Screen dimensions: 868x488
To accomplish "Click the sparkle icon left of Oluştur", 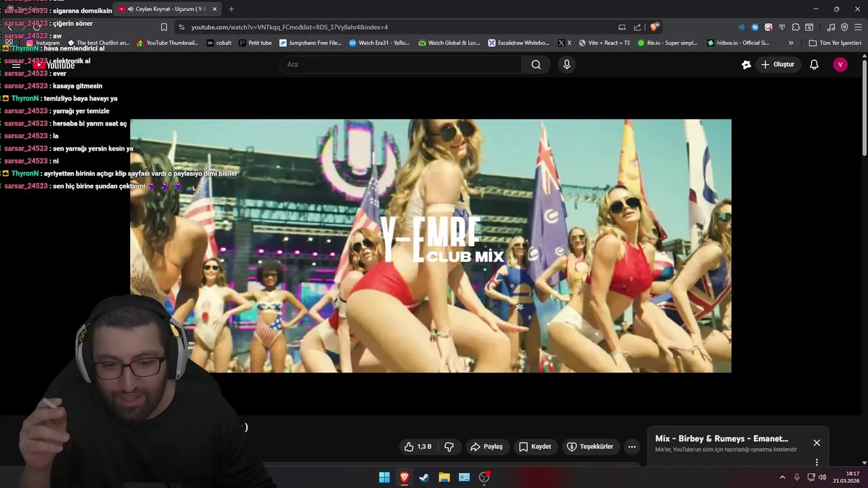I will [746, 64].
